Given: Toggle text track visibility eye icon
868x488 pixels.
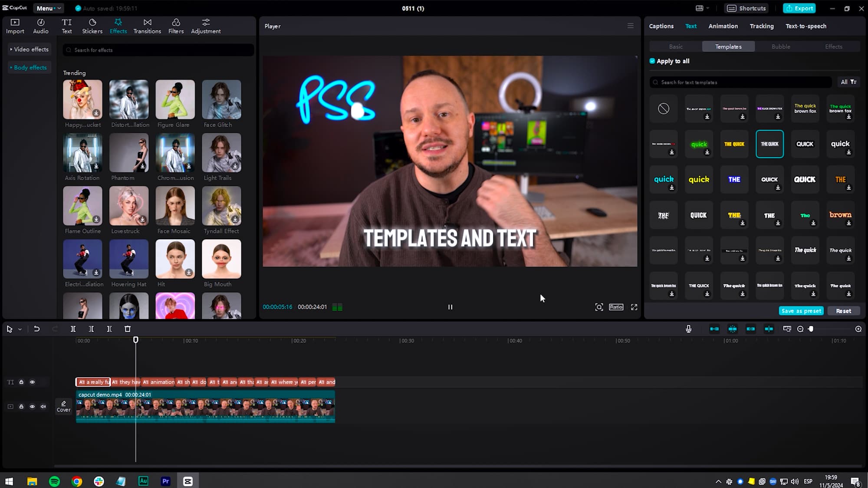Looking at the screenshot, I should click(x=32, y=382).
